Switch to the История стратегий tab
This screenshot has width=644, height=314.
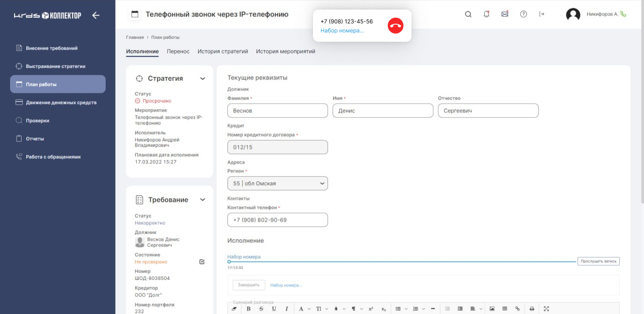click(222, 51)
